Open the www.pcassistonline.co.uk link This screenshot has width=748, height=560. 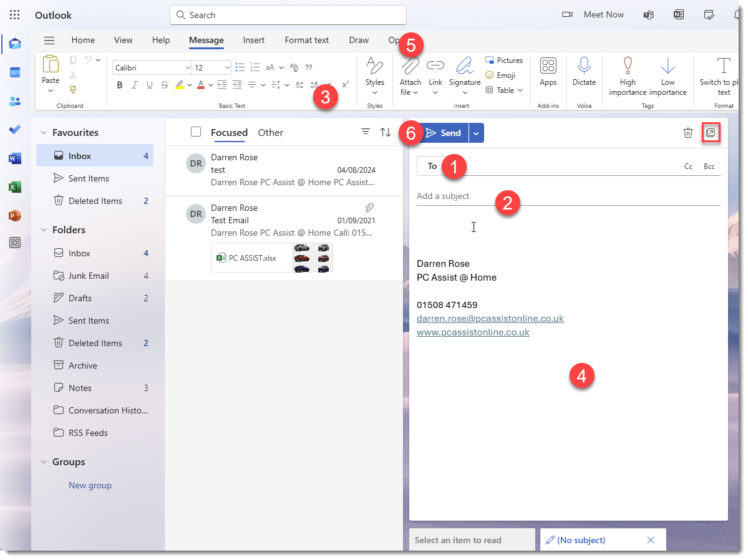pos(472,332)
